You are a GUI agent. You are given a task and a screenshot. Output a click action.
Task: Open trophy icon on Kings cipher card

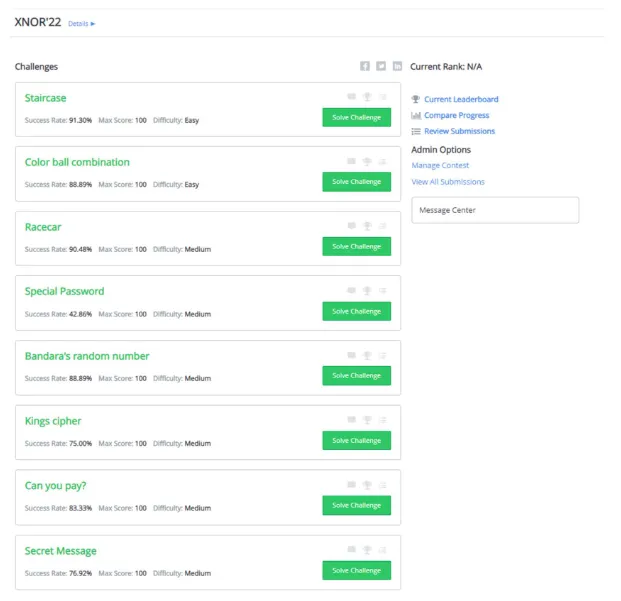tap(367, 420)
